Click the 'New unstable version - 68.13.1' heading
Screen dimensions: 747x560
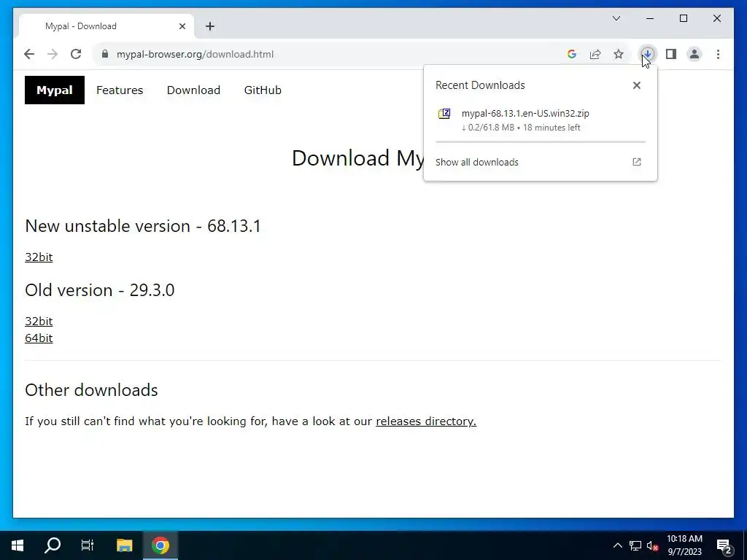[x=143, y=226]
